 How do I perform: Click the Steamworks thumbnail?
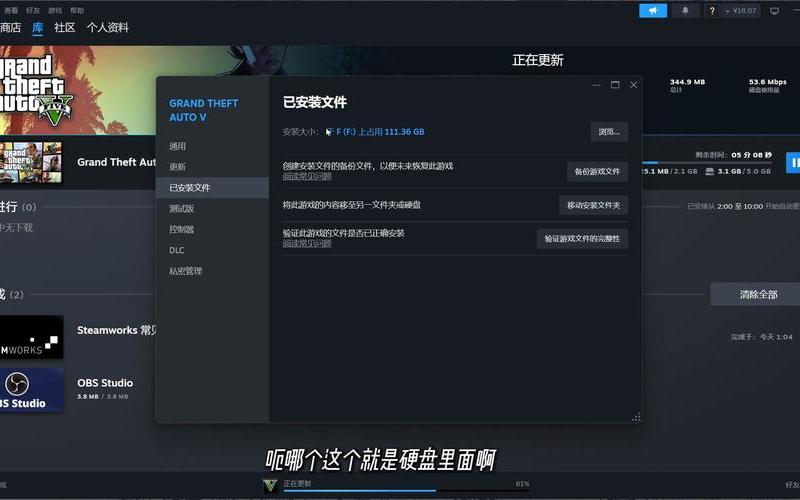32,337
